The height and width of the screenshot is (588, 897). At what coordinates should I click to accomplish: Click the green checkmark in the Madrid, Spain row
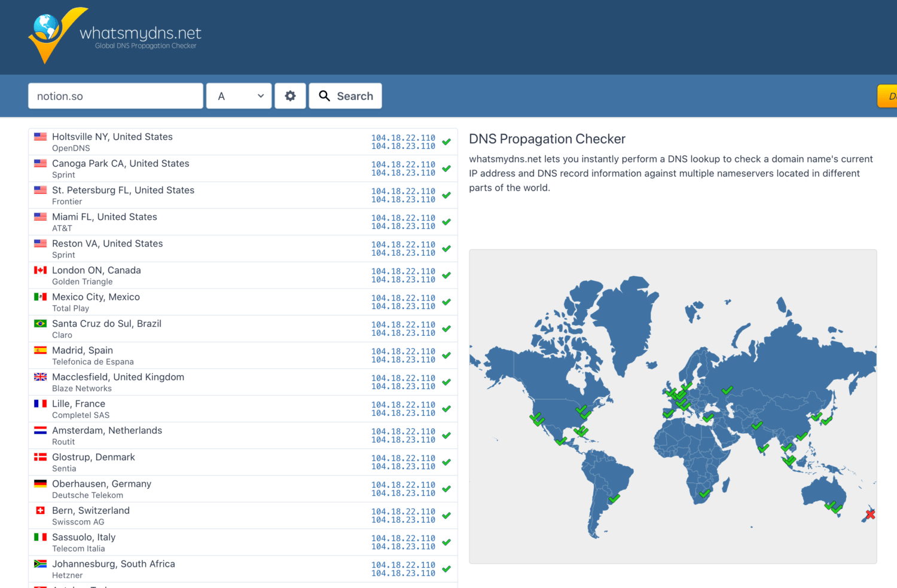coord(446,356)
